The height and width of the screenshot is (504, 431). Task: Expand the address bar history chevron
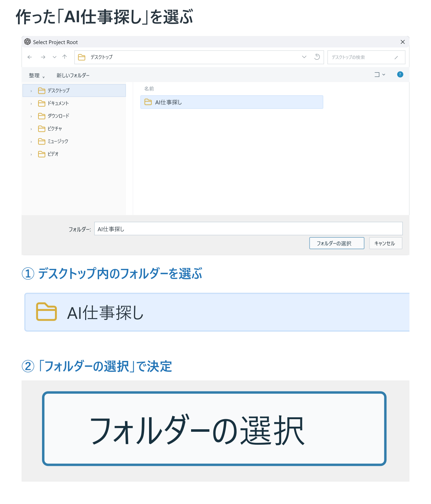[304, 57]
